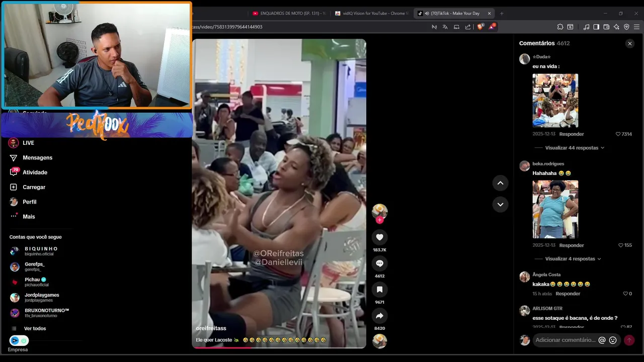Screen dimensions: 644x362
Task: Switch to vidIQ Vision for YouTube tab
Action: tap(371, 14)
